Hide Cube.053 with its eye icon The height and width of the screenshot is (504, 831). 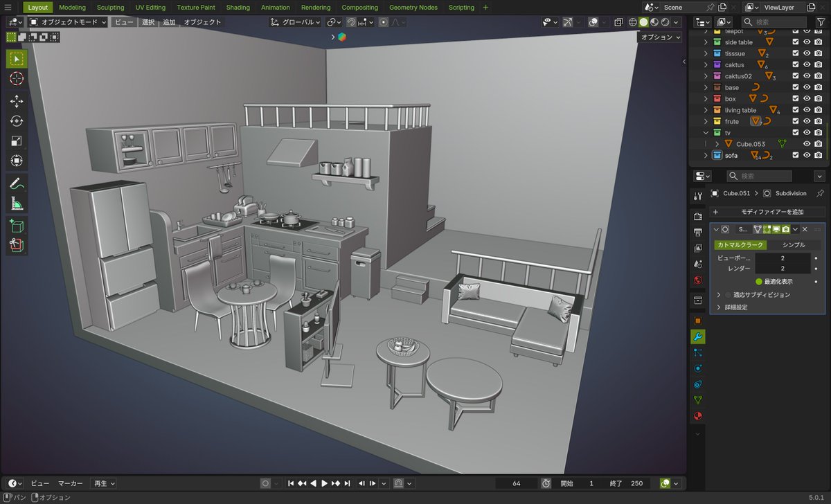tap(807, 144)
